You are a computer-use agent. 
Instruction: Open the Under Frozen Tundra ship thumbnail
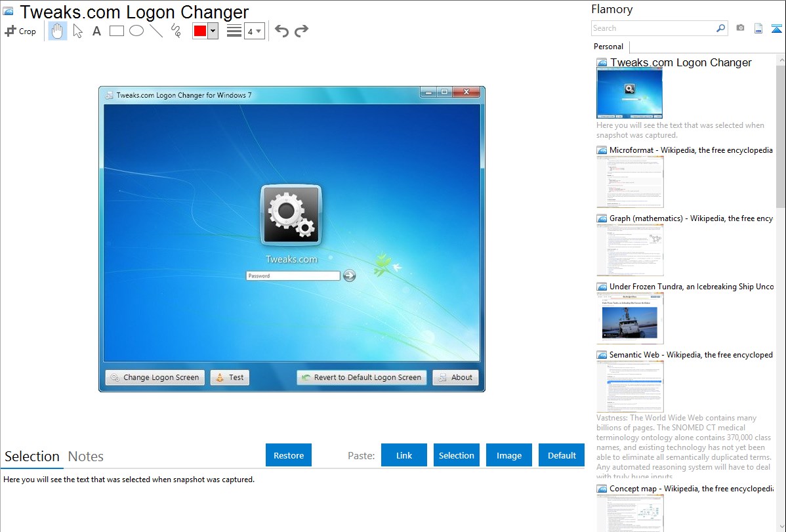630,318
